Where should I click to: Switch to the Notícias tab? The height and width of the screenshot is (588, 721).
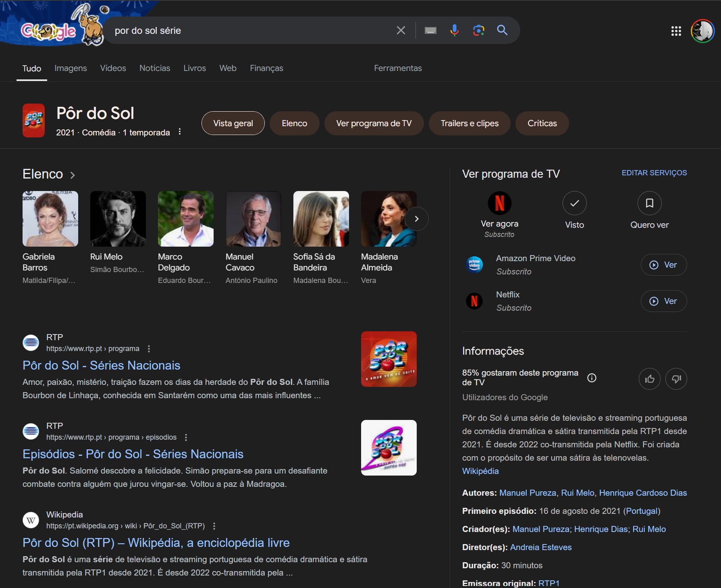click(x=155, y=68)
